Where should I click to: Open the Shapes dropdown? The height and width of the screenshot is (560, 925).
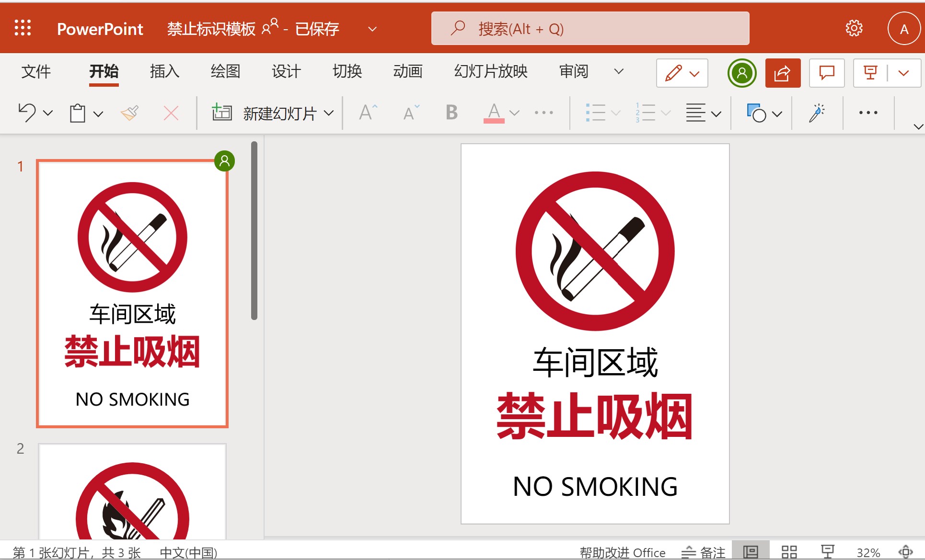(777, 114)
